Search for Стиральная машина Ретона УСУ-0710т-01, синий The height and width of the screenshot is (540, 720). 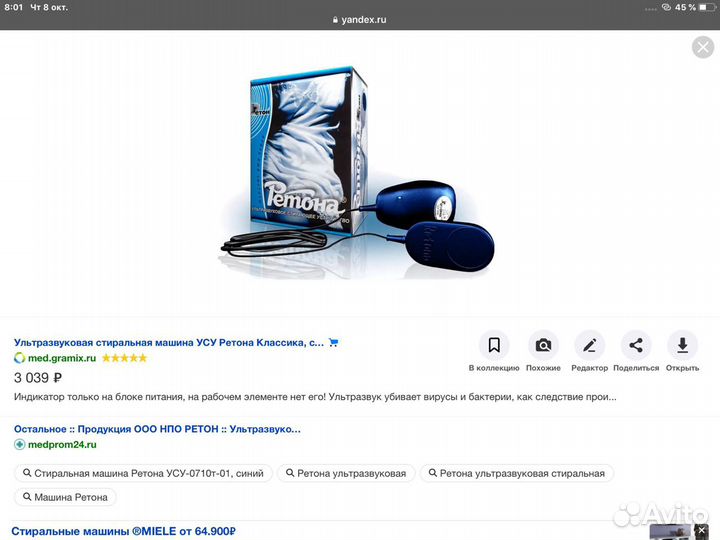click(x=143, y=473)
